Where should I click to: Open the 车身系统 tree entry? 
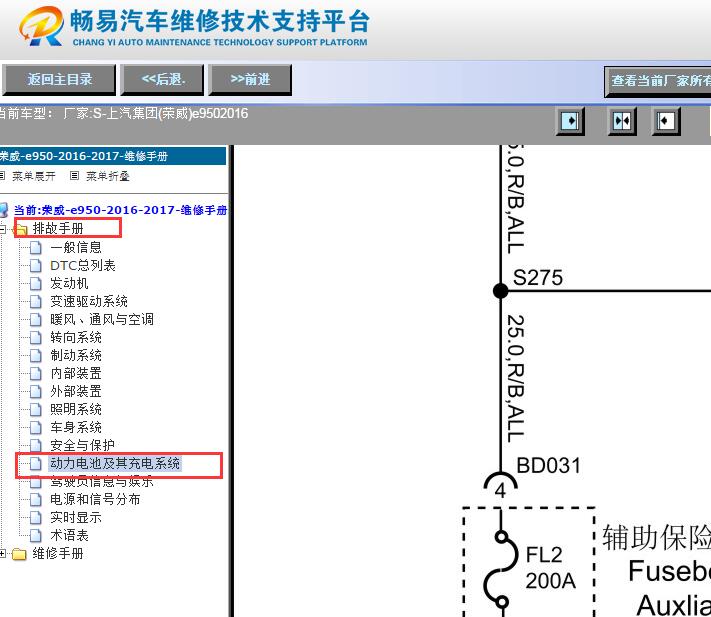pyautogui.click(x=76, y=427)
